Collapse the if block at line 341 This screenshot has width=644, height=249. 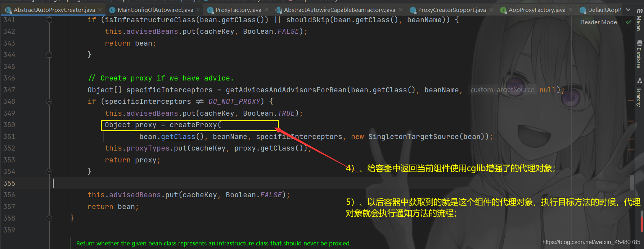(49, 20)
